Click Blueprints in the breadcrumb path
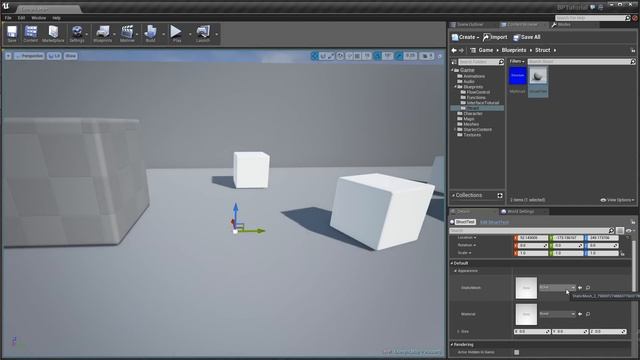640x360 pixels. [513, 50]
